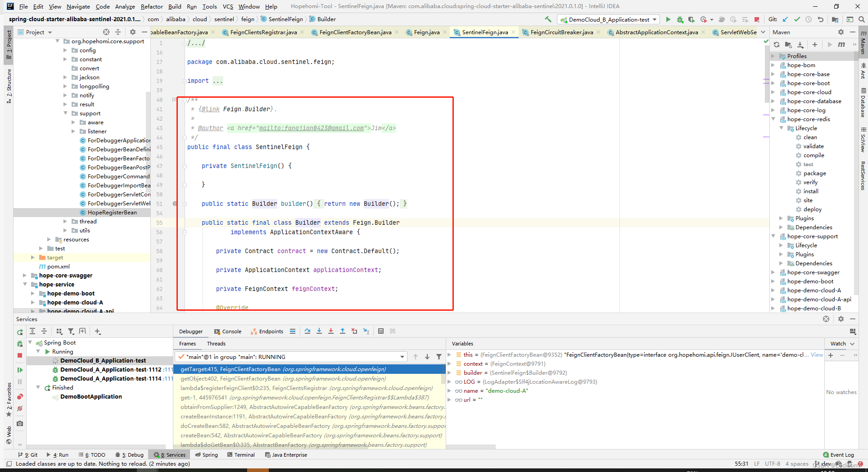Start debugging via the top toolbar bug icon
Image resolution: width=868 pixels, height=472 pixels.
click(x=680, y=19)
